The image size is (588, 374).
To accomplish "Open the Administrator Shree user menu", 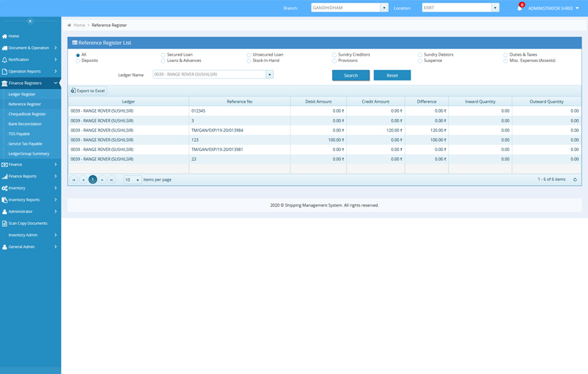I will pos(554,9).
